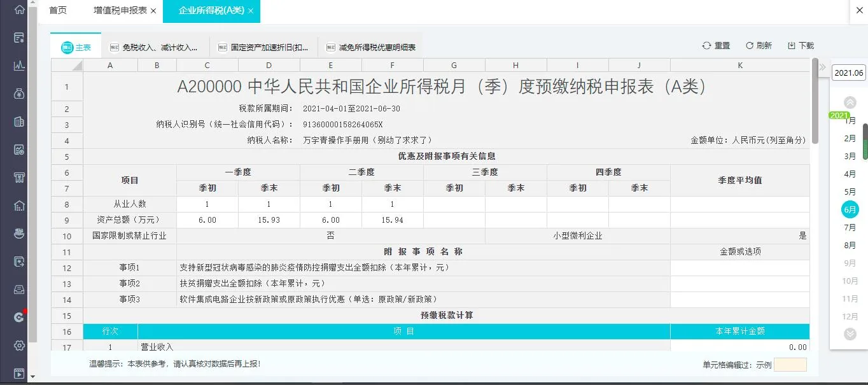Open the inbox tray icon in sidebar

(x=19, y=290)
